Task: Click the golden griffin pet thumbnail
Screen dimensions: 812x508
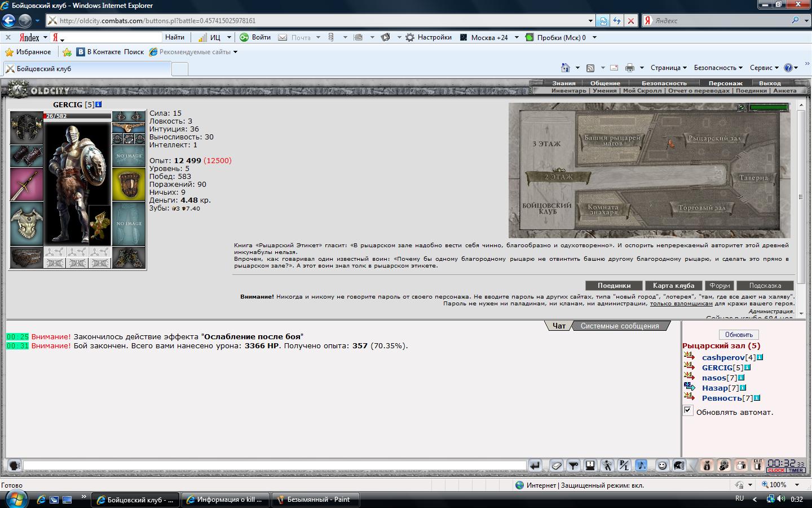Action: pos(100,224)
